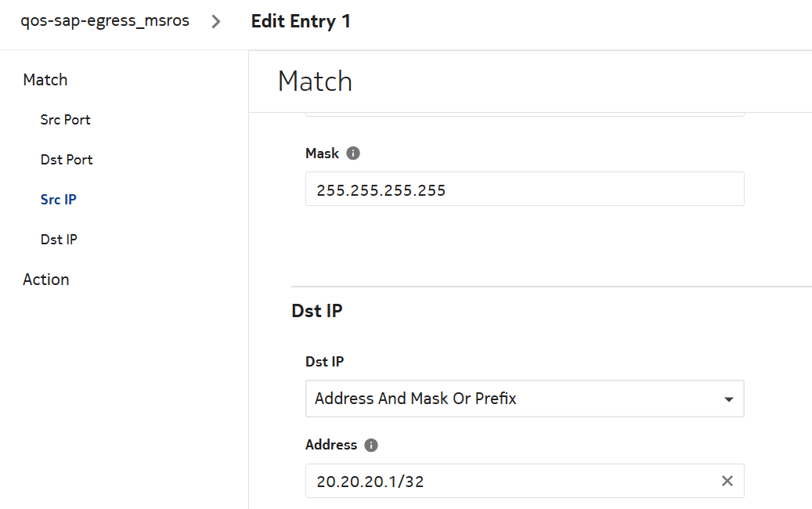Click the breadcrumb chevron separator arrow
The width and height of the screenshot is (812, 509).
pos(217,22)
